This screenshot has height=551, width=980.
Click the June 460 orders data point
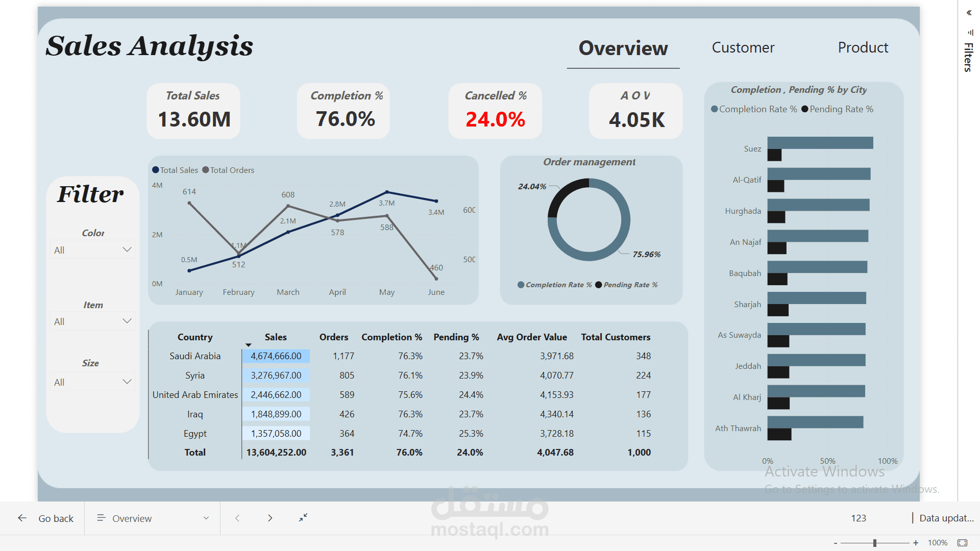point(436,279)
